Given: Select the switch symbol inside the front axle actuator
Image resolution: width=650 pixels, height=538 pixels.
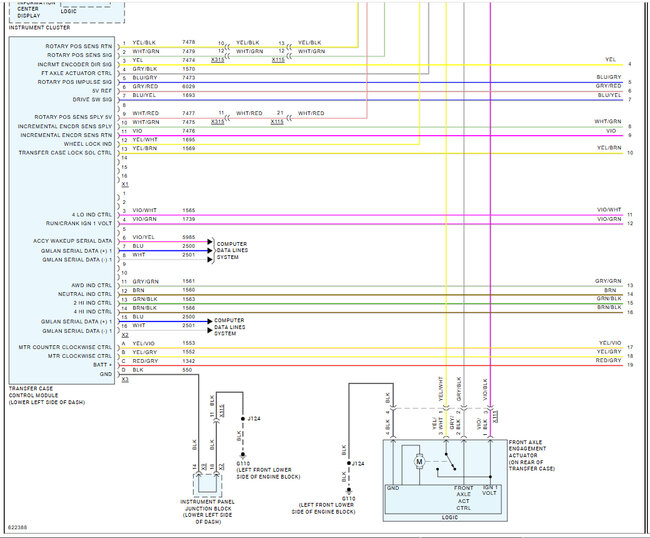Looking at the screenshot, I should click(x=450, y=463).
